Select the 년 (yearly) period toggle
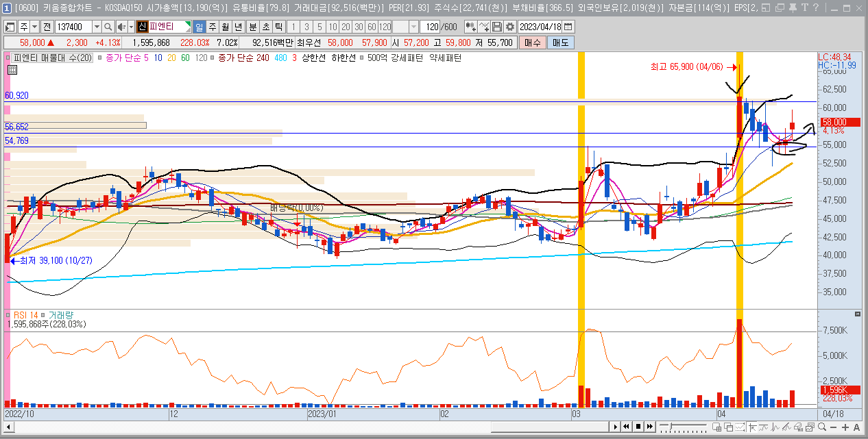The height and width of the screenshot is (439, 868). tap(237, 27)
